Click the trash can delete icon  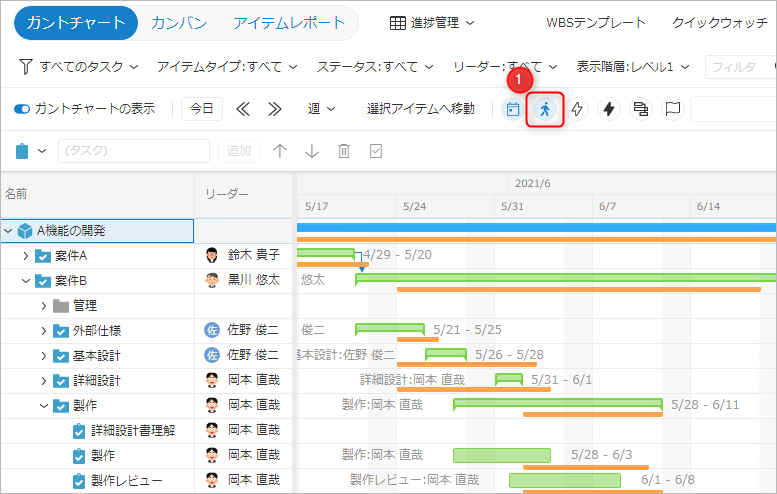344,151
